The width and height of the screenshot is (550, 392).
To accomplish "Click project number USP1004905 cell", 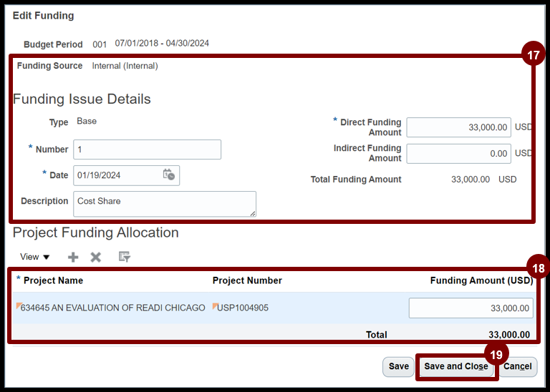I will click(x=243, y=308).
